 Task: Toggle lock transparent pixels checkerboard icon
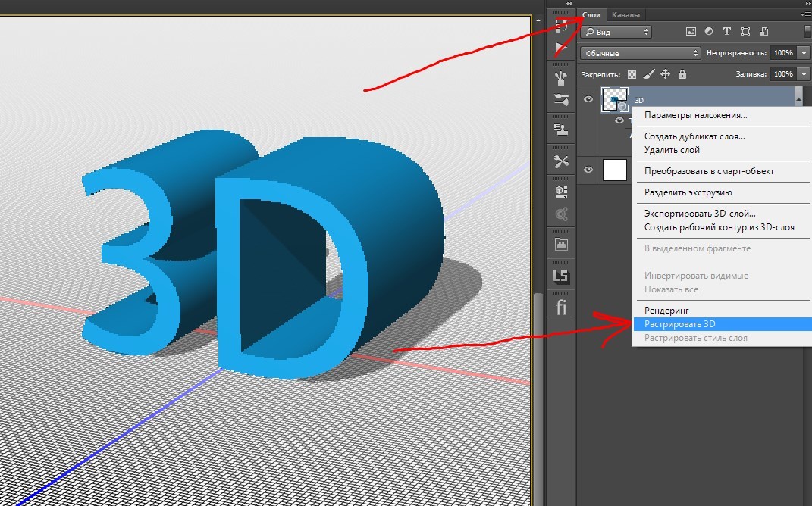tap(632, 74)
